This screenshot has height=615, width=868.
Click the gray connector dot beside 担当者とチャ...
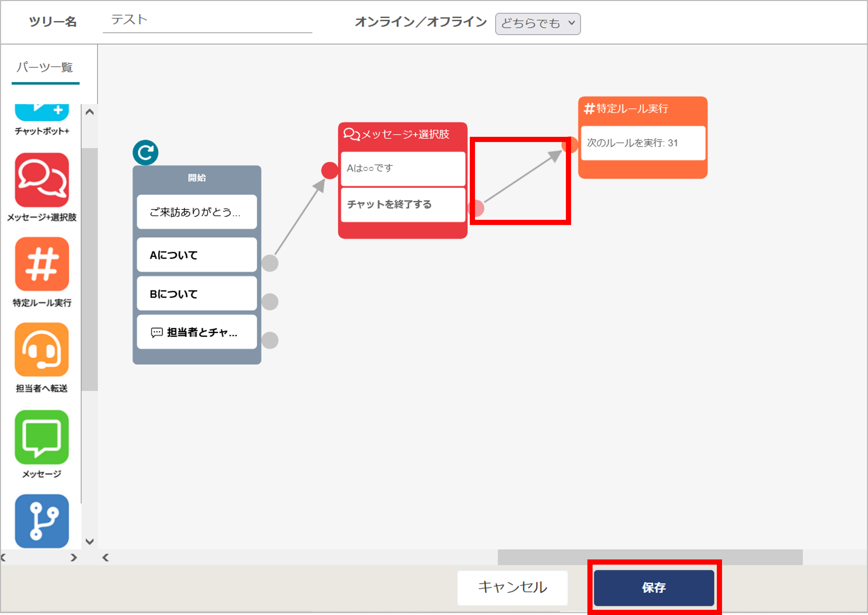tap(270, 340)
